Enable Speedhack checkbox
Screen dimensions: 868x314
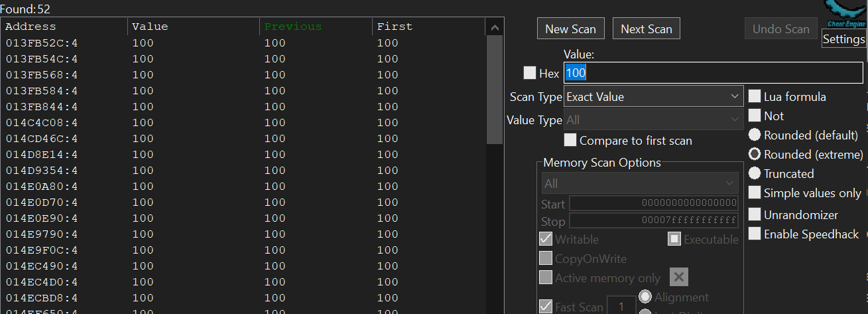click(755, 234)
